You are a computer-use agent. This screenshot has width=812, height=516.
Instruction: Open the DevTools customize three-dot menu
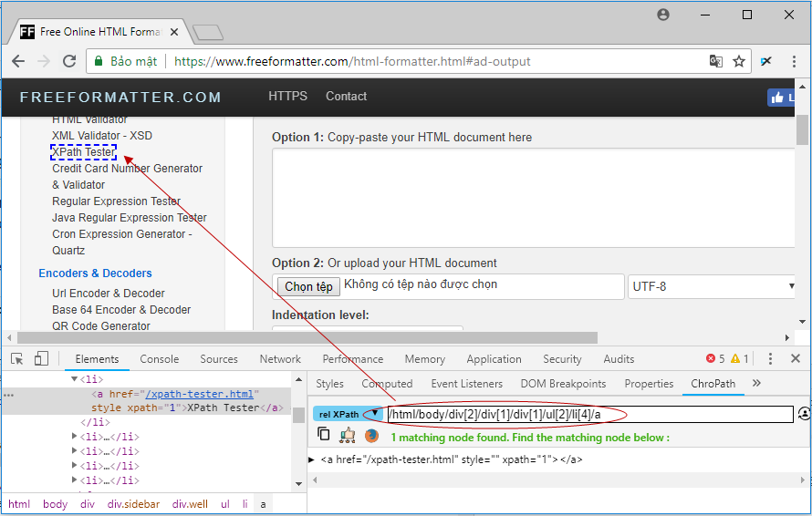[770, 358]
